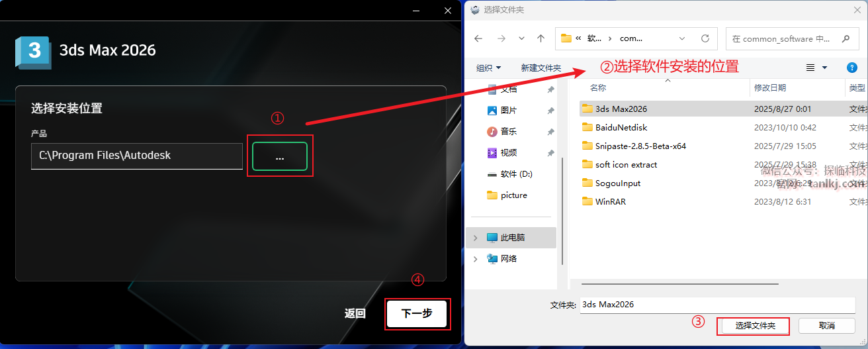Click the date 2023/10/10 0:42
This screenshot has width=868, height=349.
(x=785, y=127)
